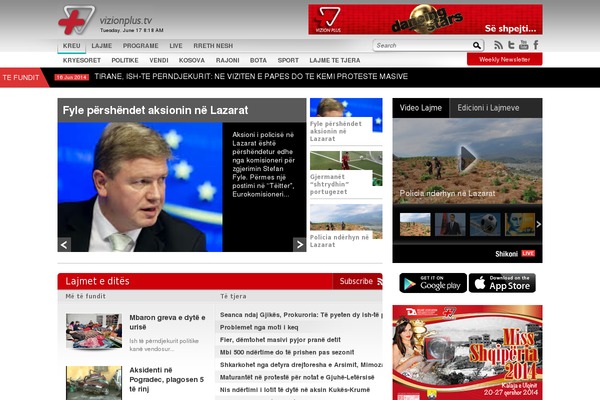Open headline Fyle përshëndet aksionin në Lazarat
Image resolution: width=600 pixels, height=400 pixels.
pos(155,110)
